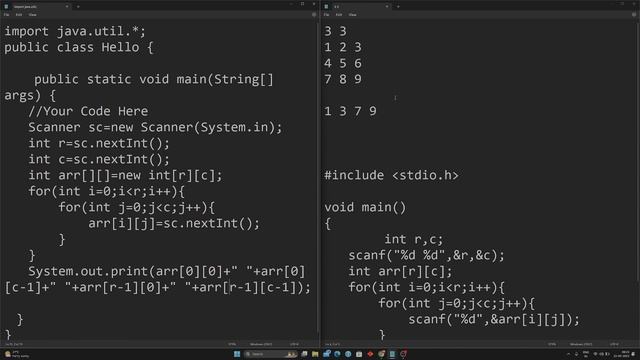Add a new tab in the Java code Notepad
This screenshot has width=640, height=360.
click(78, 7)
